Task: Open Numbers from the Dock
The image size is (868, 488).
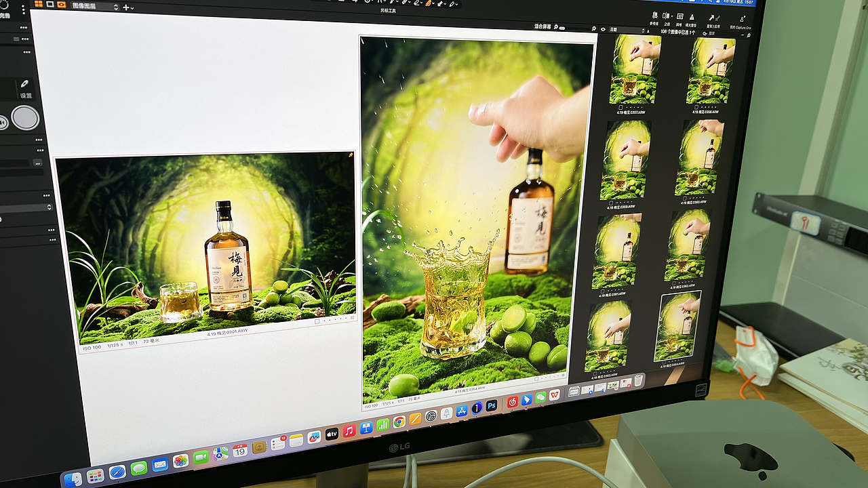Action: [383, 424]
